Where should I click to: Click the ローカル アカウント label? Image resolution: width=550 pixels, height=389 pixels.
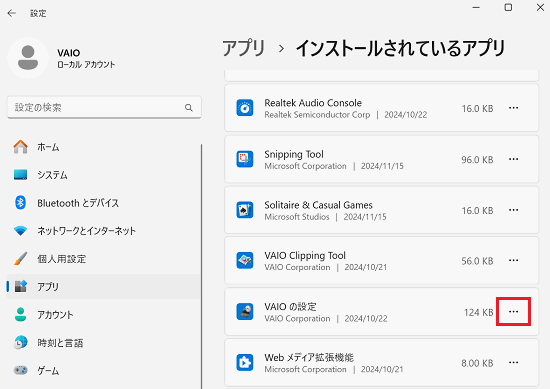tap(86, 65)
